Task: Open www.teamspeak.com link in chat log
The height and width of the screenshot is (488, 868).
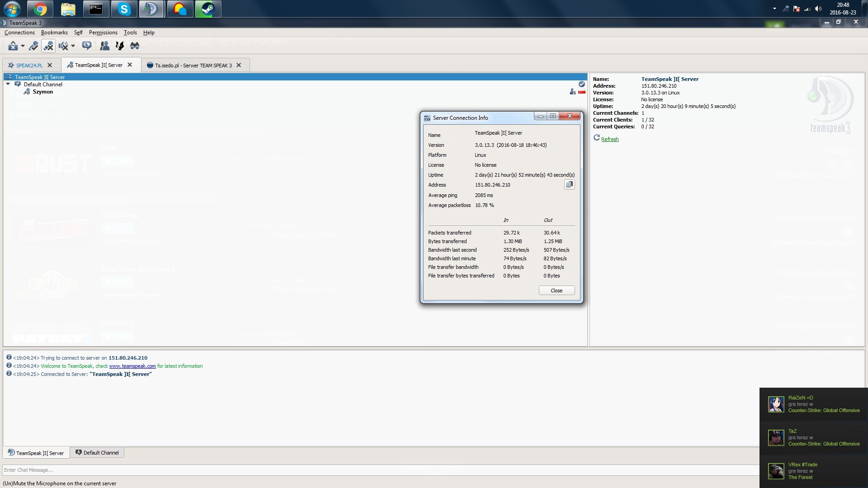Action: [x=132, y=366]
